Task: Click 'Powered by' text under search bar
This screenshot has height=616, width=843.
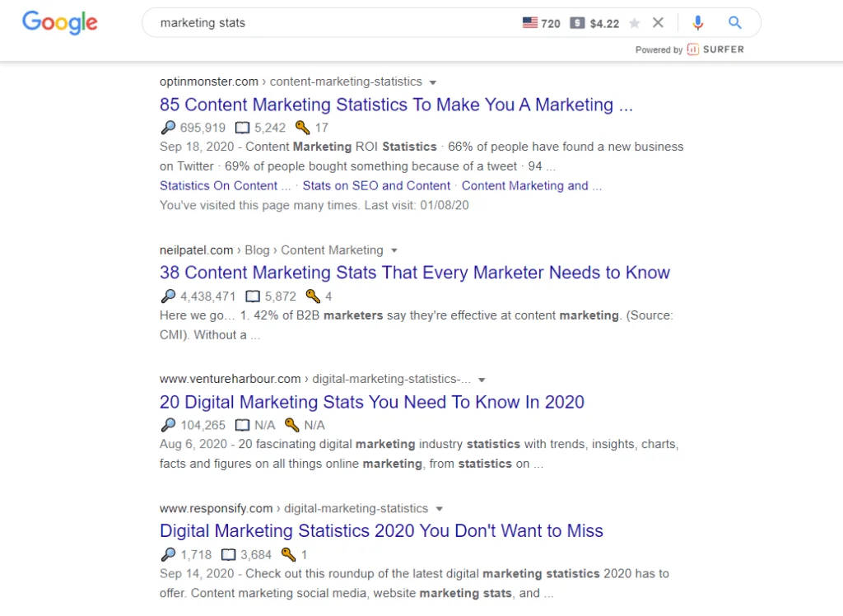Action: 659,50
